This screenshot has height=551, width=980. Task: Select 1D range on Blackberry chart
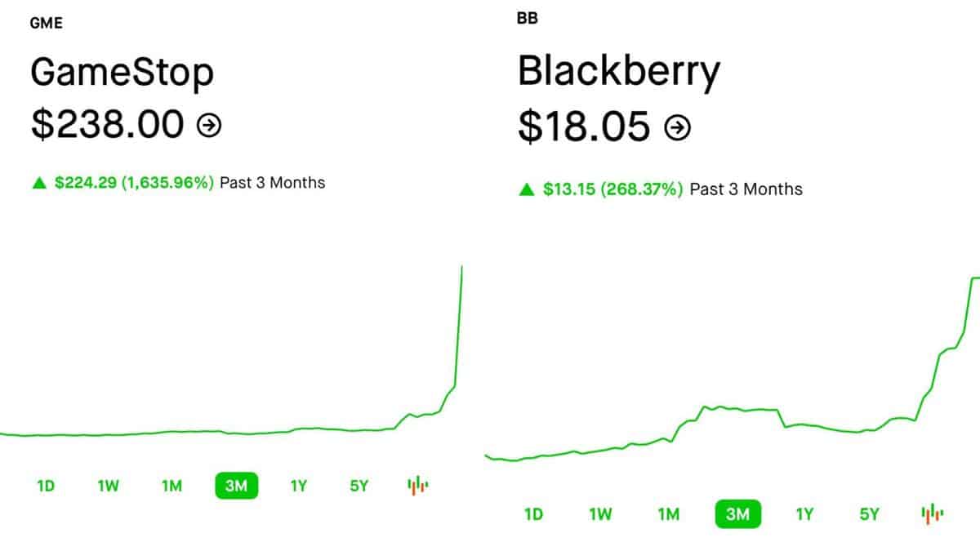[533, 514]
